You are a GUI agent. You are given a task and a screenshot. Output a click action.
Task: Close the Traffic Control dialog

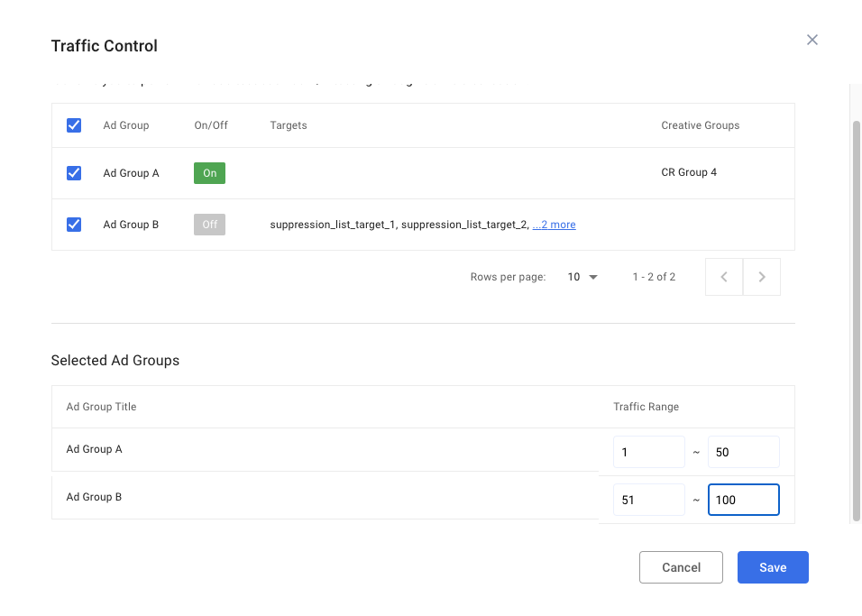click(812, 40)
